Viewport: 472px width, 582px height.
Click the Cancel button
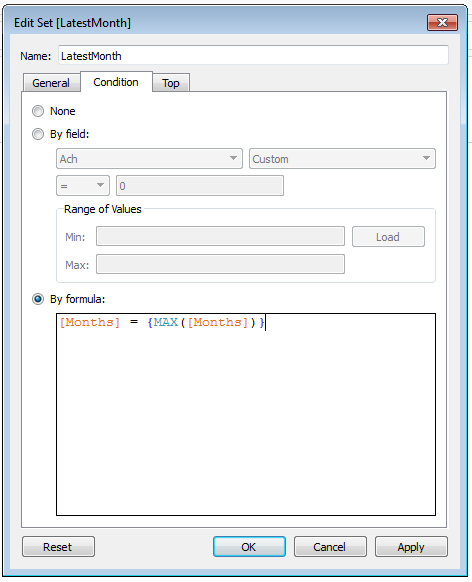330,546
